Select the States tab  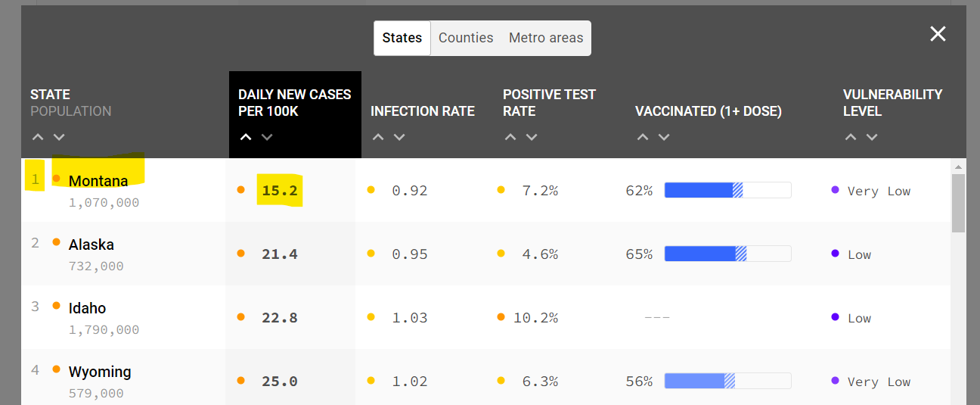coord(402,38)
